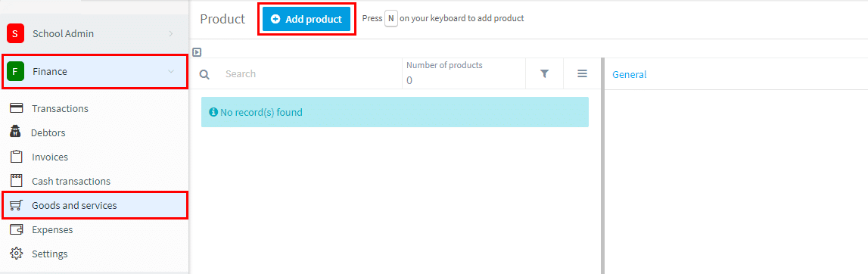
Task: Click the Goods and services cart icon
Action: point(17,205)
